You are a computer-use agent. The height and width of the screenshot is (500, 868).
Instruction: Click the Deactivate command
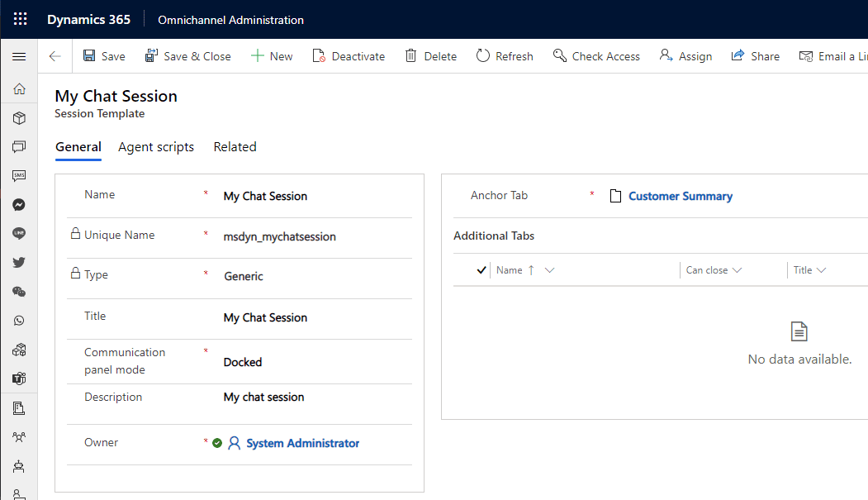coord(349,56)
